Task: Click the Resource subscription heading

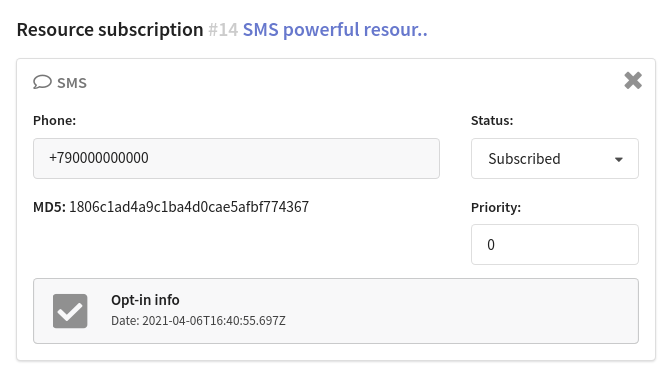Action: [110, 30]
